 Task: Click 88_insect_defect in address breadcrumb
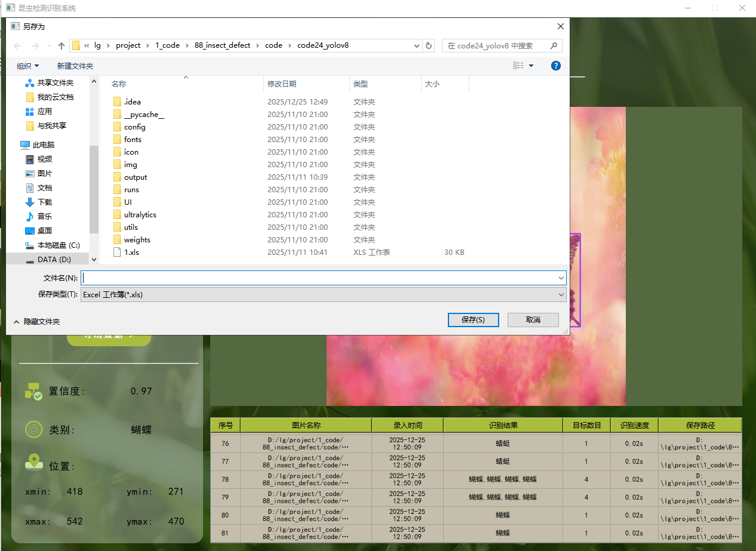click(x=222, y=45)
